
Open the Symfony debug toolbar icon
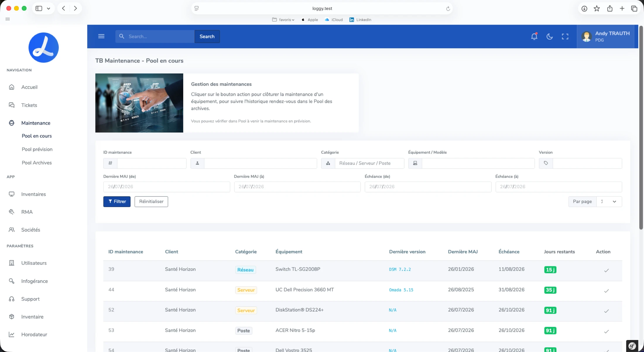click(632, 346)
